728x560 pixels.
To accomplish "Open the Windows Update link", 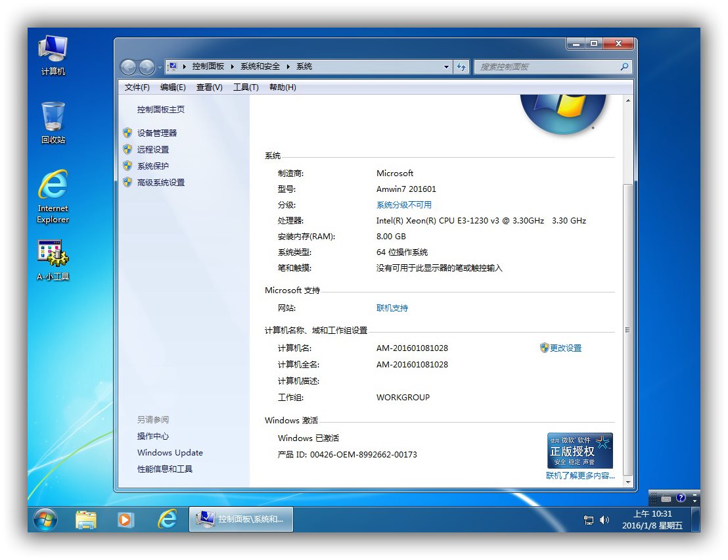I will pyautogui.click(x=170, y=453).
